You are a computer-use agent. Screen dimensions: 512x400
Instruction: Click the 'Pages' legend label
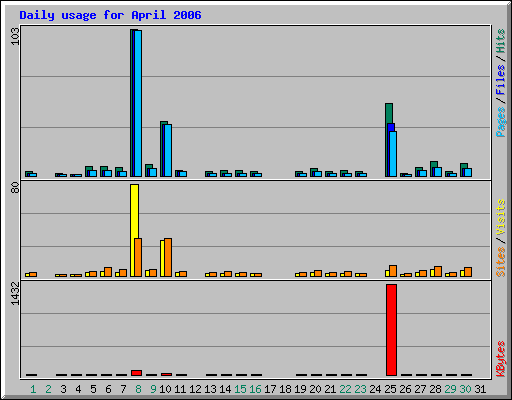pos(500,122)
